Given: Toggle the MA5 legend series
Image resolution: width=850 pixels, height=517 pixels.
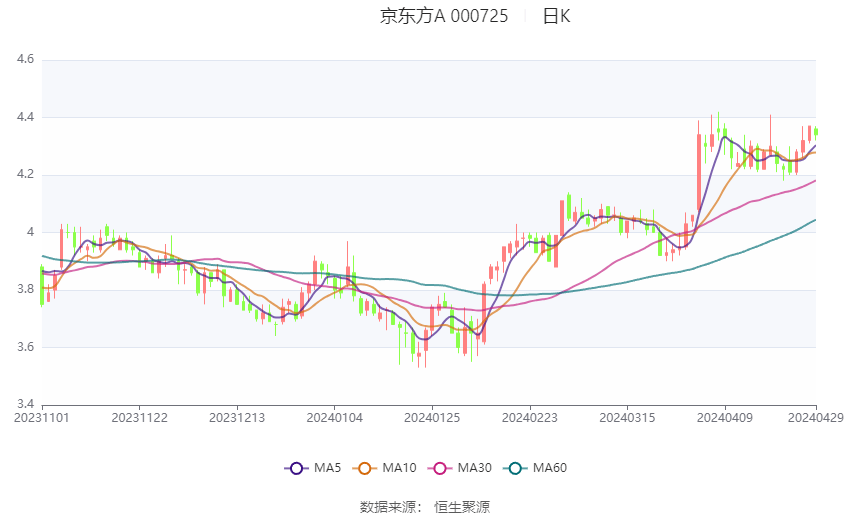Looking at the screenshot, I should 313,468.
